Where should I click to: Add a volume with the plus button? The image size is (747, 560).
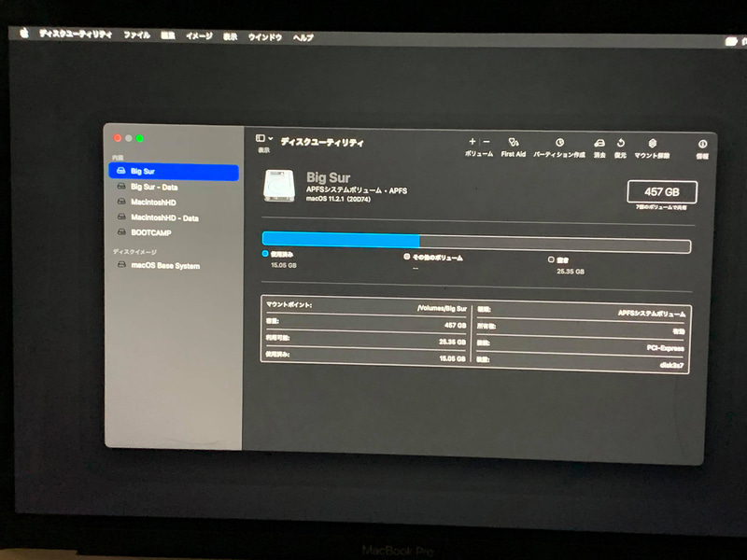point(472,142)
